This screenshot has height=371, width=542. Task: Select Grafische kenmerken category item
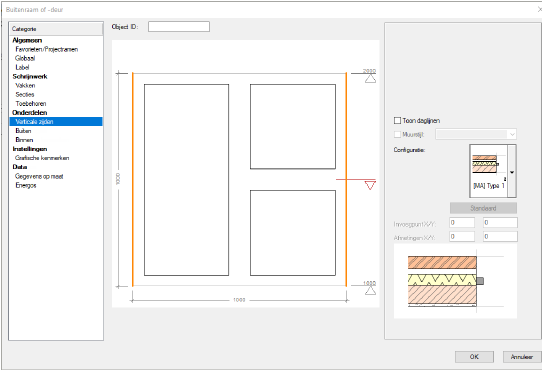click(x=42, y=158)
